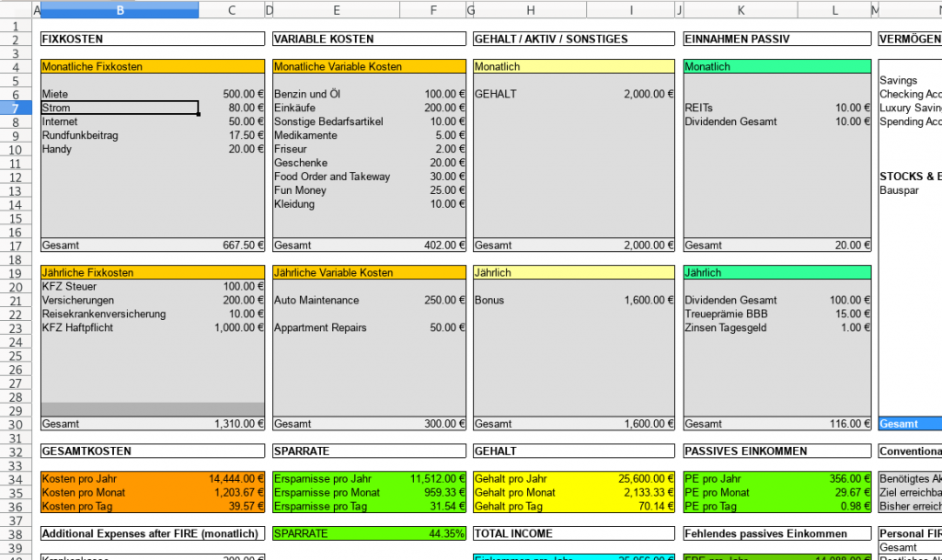Viewport: 942px width, 560px height.
Task: Select the column F header
Action: pyautogui.click(x=432, y=9)
